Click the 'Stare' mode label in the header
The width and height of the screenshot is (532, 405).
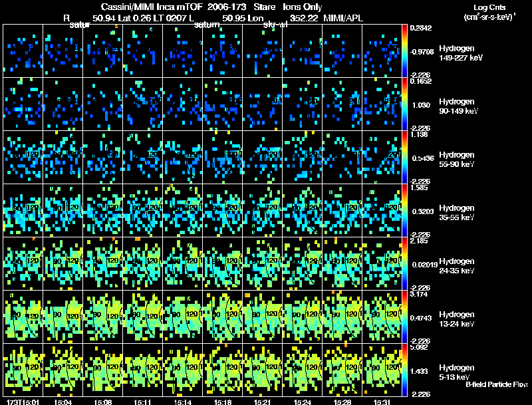point(264,7)
